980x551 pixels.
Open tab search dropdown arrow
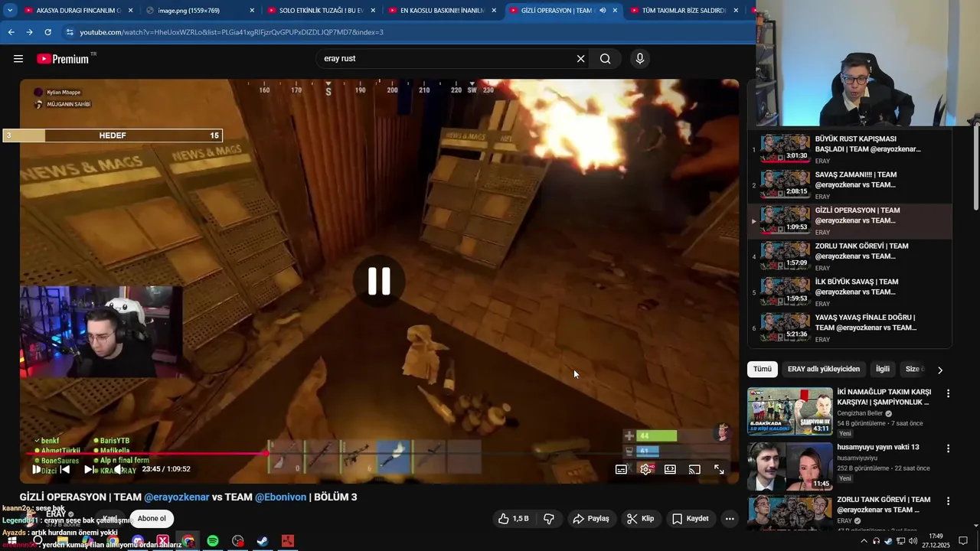10,11
